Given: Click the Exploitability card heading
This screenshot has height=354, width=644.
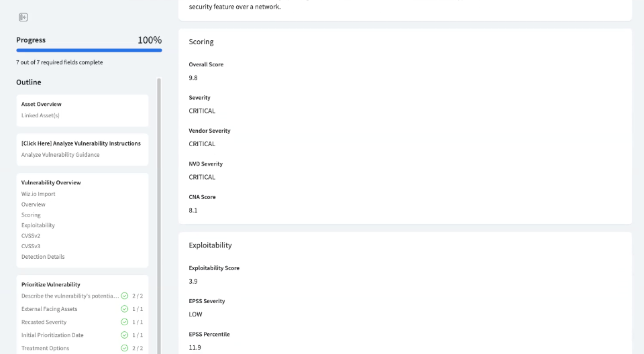Looking at the screenshot, I should coord(210,245).
